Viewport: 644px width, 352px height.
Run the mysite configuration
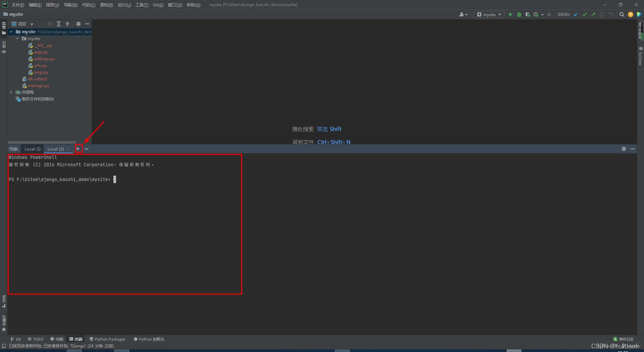point(511,14)
